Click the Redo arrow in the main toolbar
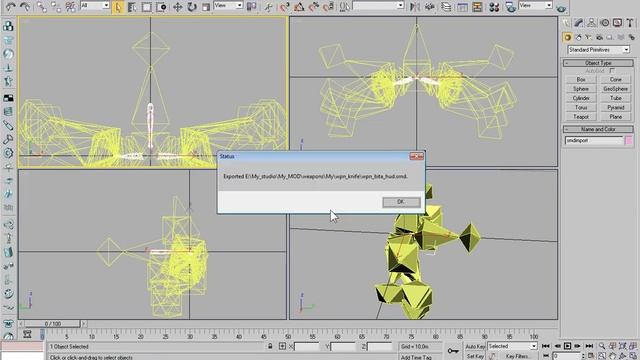Viewport: 640px width, 360px height. (x=25, y=7)
